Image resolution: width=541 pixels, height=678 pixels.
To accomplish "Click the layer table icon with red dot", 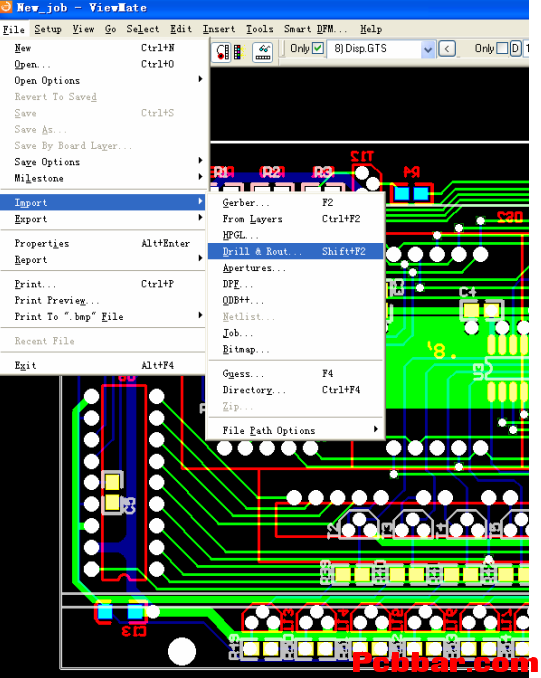I will [x=223, y=52].
